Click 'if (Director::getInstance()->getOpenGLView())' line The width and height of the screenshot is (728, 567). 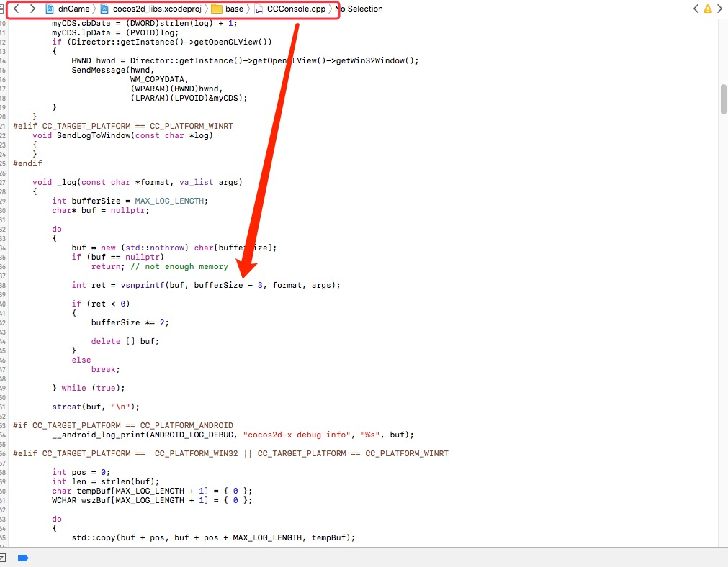point(161,42)
